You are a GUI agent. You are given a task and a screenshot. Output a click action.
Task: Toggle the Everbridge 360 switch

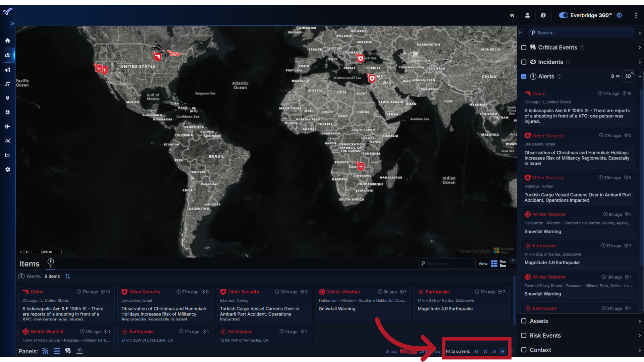point(563,15)
